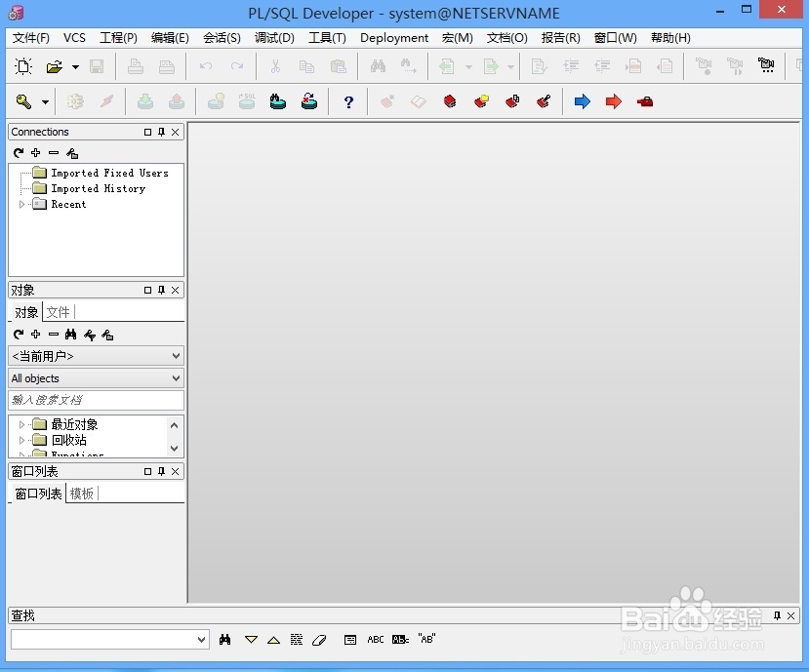Toggle the highlighted ABc whole-word option
The width and height of the screenshot is (809, 672).
(400, 640)
